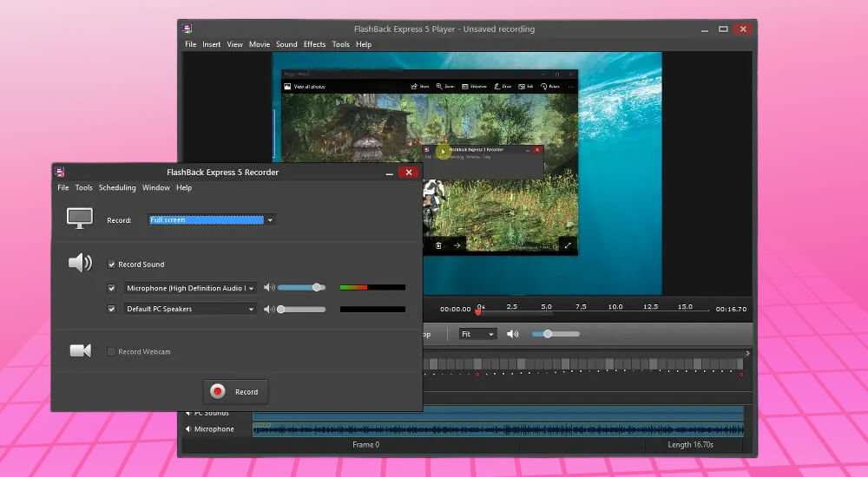Toggle the Microphone source checkbox
Viewport: 868px width, 477px height.
tap(111, 288)
